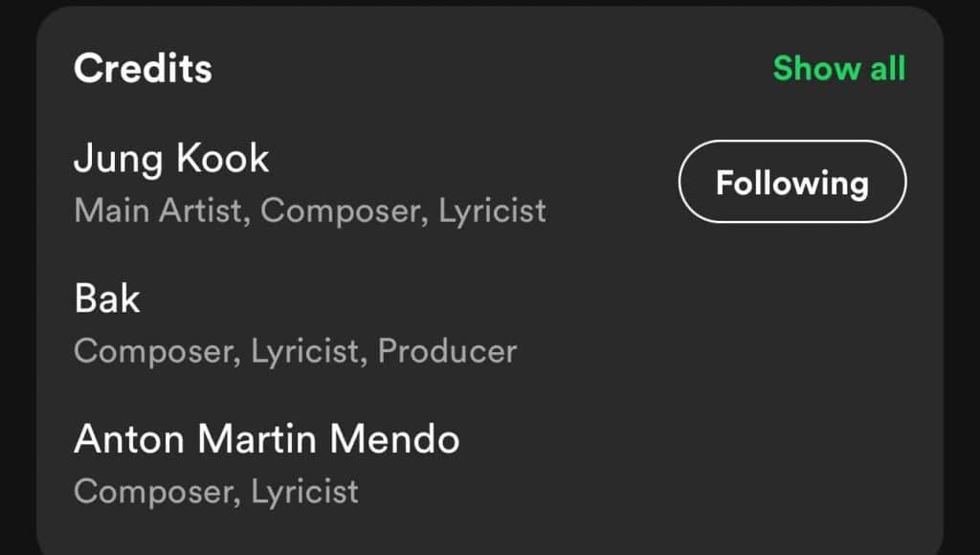980x555 pixels.
Task: Click Lyricist role under Bak
Action: pyautogui.click(x=306, y=351)
